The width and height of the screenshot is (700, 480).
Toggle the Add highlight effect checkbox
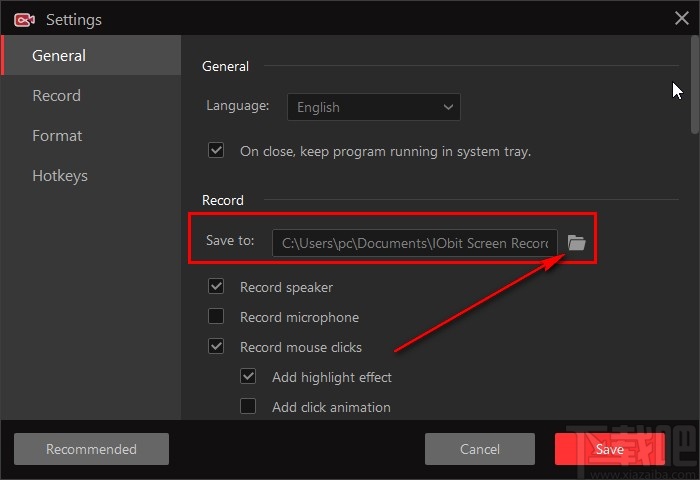[248, 377]
